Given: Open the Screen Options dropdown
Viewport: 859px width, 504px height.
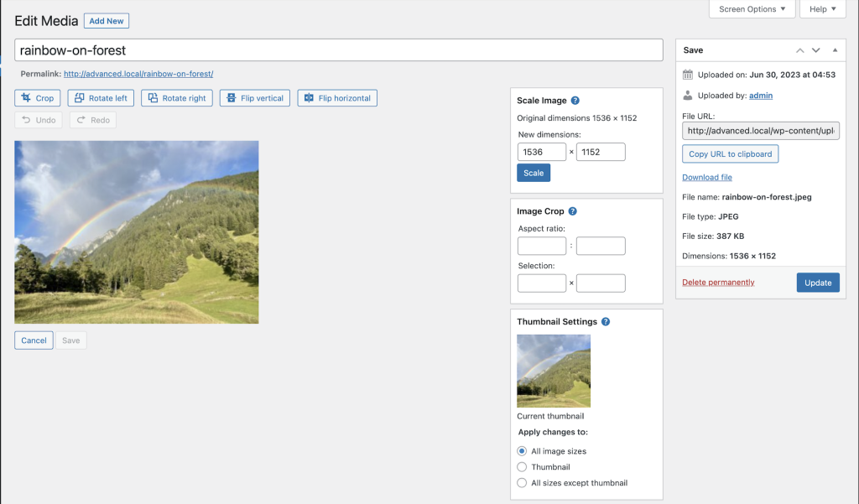Looking at the screenshot, I should tap(752, 9).
